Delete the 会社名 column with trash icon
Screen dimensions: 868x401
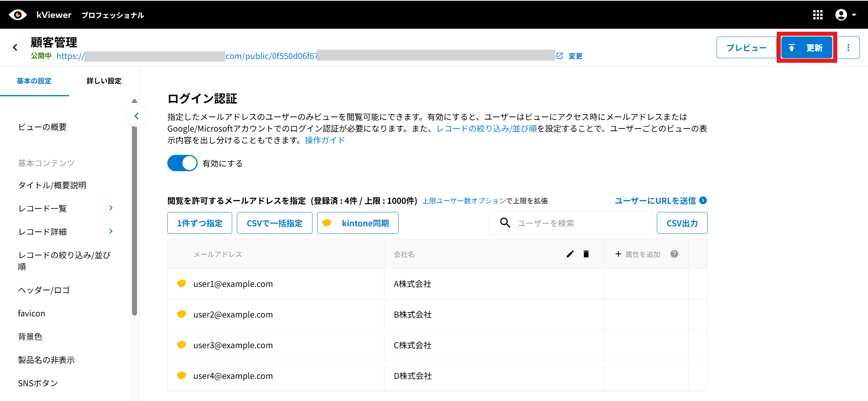(586, 254)
